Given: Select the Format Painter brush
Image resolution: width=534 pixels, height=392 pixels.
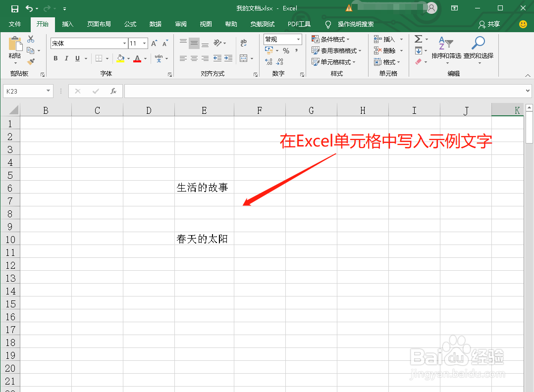Looking at the screenshot, I should (31, 61).
